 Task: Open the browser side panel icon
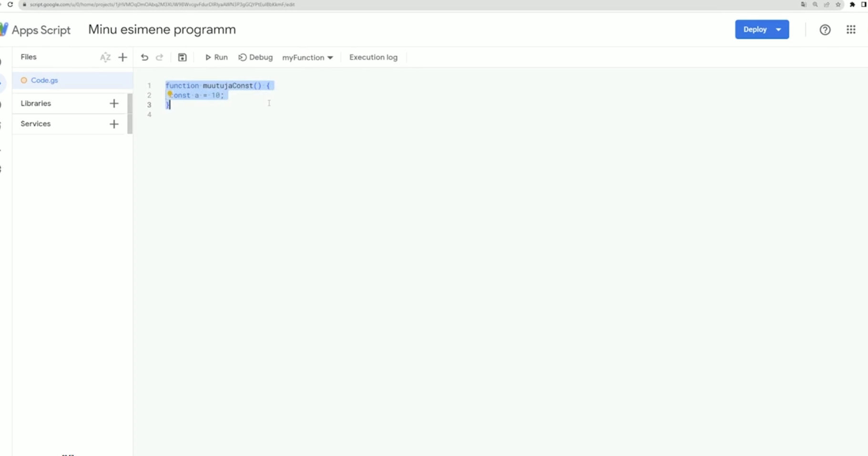(864, 4)
